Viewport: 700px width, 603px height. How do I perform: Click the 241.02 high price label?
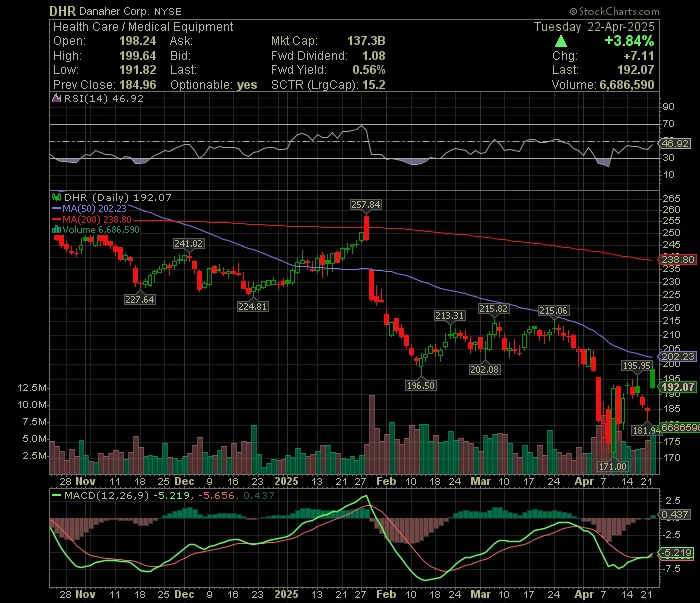click(188, 244)
